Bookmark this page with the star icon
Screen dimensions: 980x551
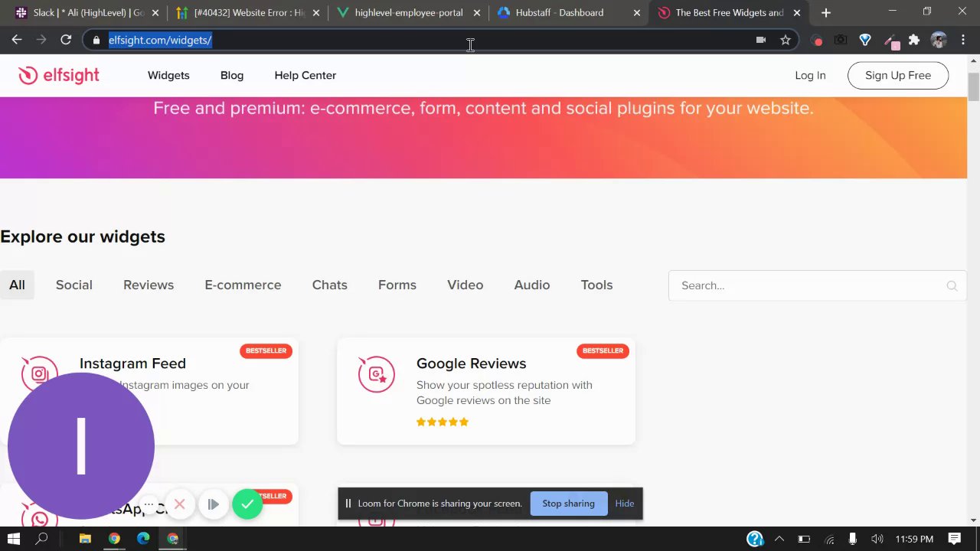click(786, 40)
